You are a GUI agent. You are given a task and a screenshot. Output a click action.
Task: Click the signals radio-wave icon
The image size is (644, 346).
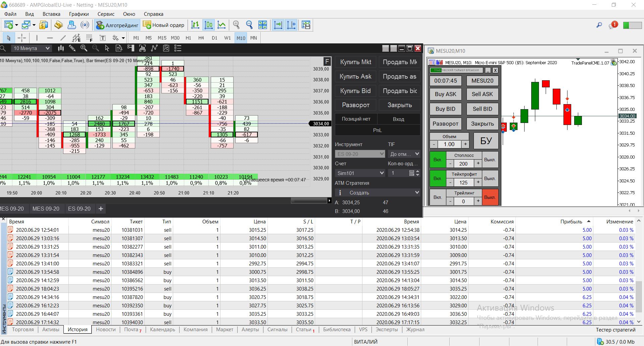pyautogui.click(x=85, y=25)
